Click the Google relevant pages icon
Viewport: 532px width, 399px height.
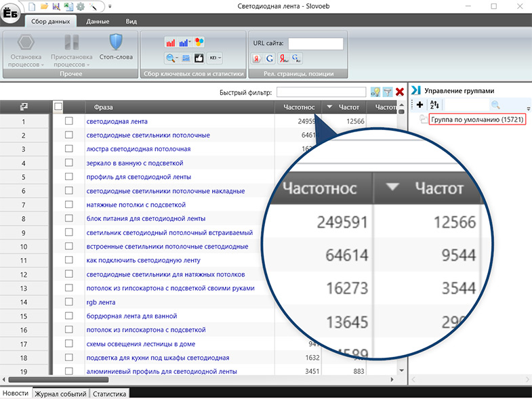pos(270,58)
